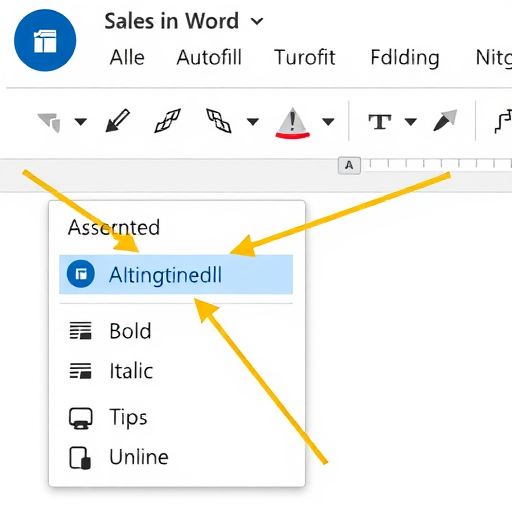The image size is (512, 512).
Task: Expand the arrow beside the gray flag icon
Action: point(81,122)
